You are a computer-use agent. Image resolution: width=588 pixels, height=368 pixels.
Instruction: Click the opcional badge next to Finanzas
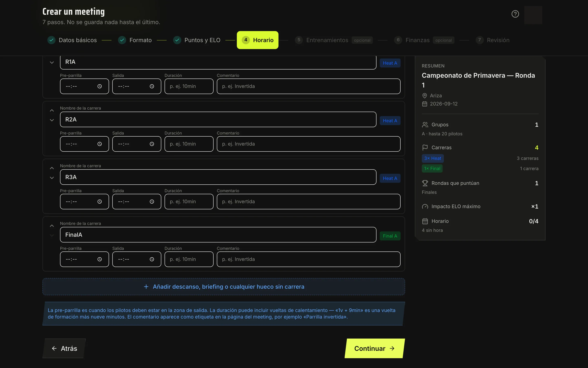[x=443, y=40]
